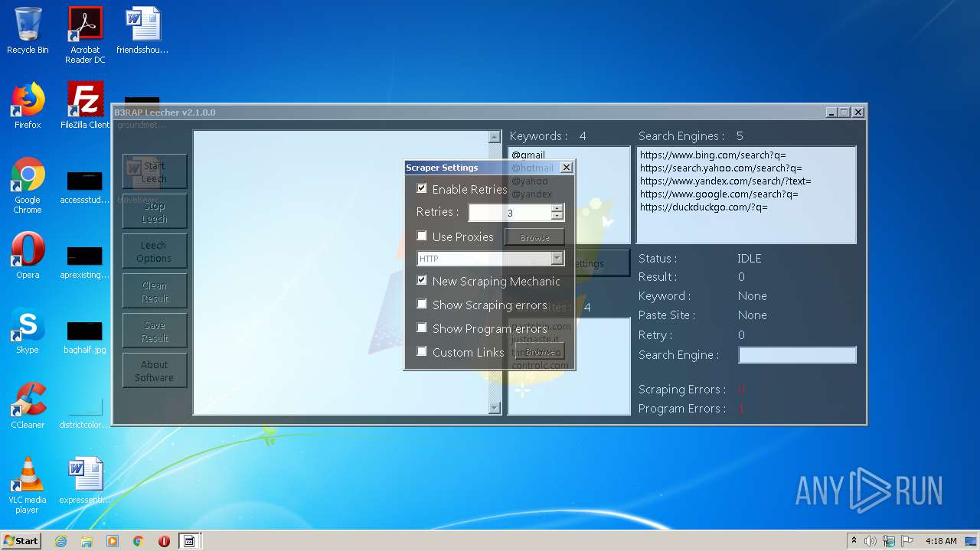Image resolution: width=980 pixels, height=551 pixels.
Task: Select the google.com search engine line
Action: [719, 194]
